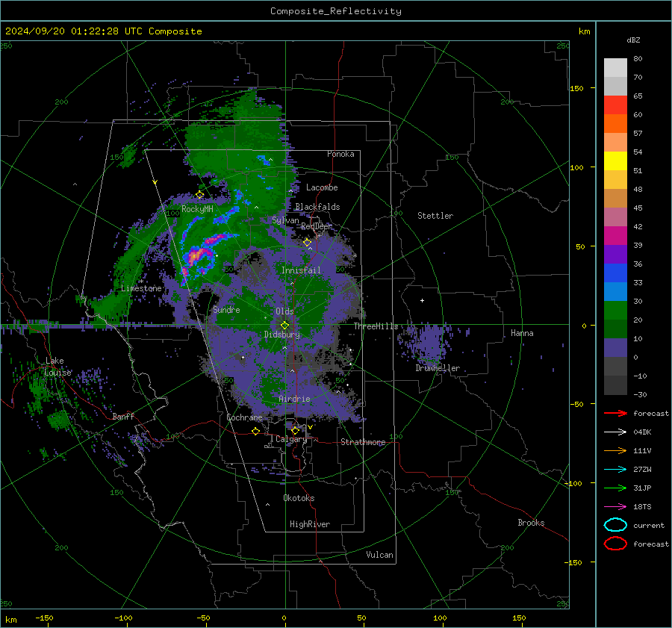
Task: Click the -100 tick on the bottom km axis
Action: click(123, 618)
